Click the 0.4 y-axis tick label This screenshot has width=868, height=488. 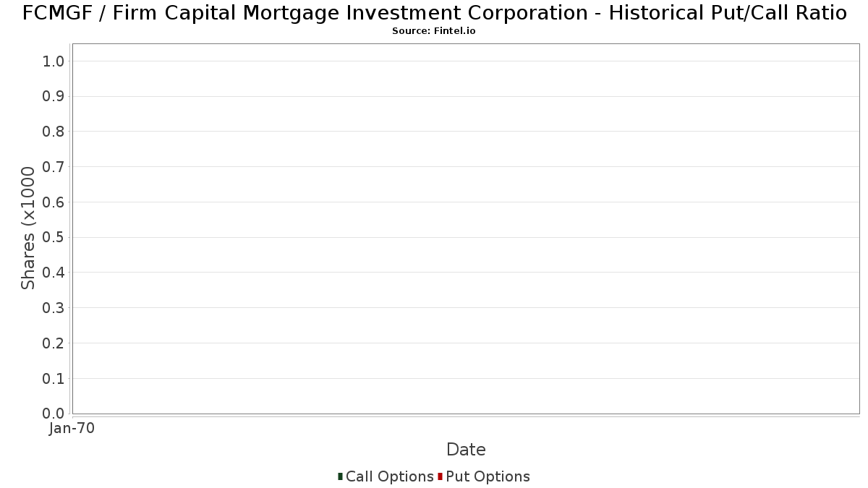coord(54,273)
